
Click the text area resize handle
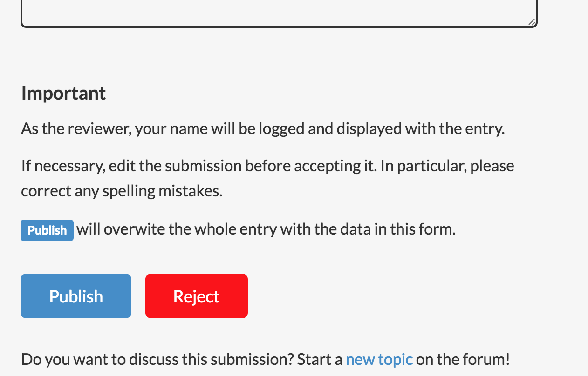click(531, 21)
